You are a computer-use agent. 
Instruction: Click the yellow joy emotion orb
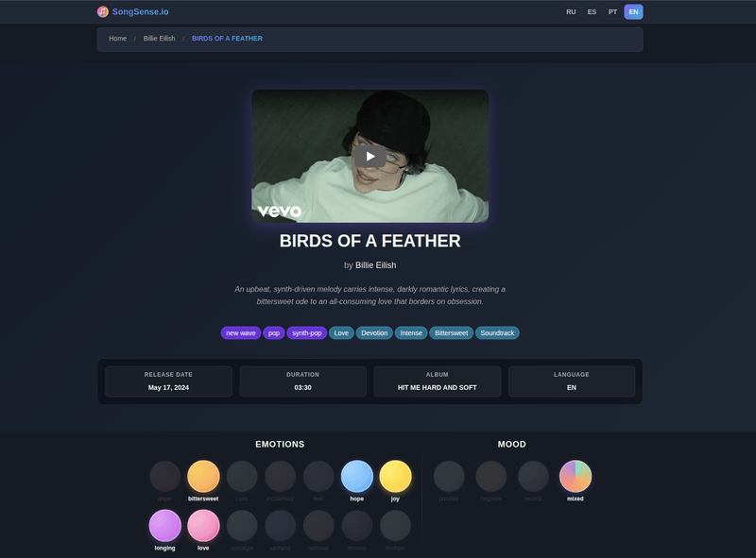395,476
